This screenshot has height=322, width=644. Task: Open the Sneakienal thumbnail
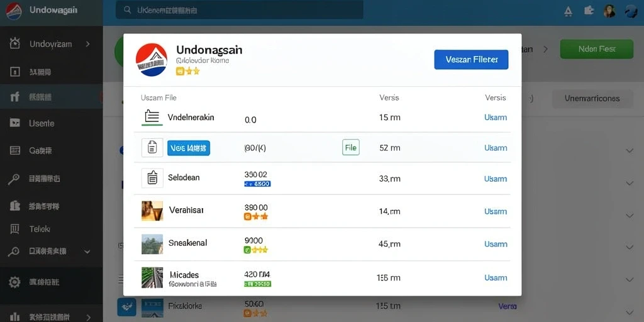pos(152,244)
